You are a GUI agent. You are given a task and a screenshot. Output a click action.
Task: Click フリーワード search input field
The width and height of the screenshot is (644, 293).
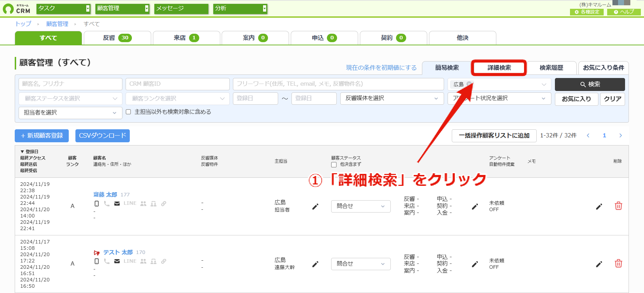coord(338,84)
